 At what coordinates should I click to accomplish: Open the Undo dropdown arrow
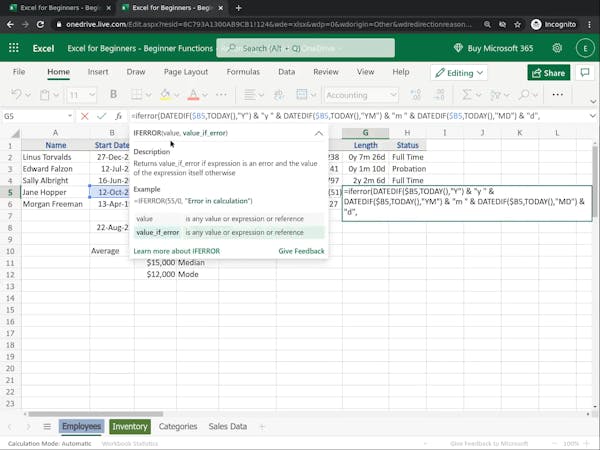click(28, 95)
